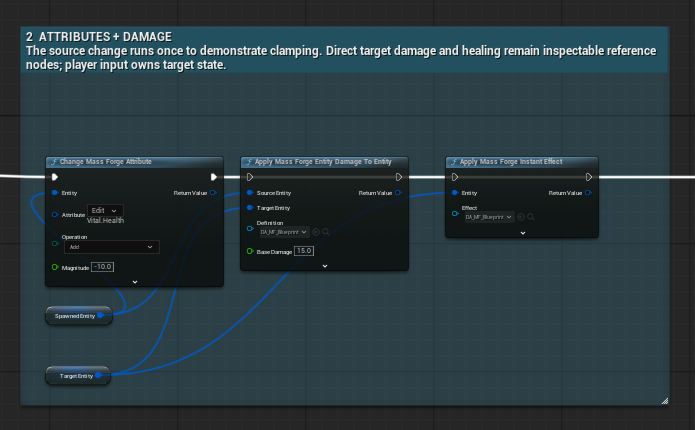
Task: Open the Attribute Edit dropdown
Action: 105,211
